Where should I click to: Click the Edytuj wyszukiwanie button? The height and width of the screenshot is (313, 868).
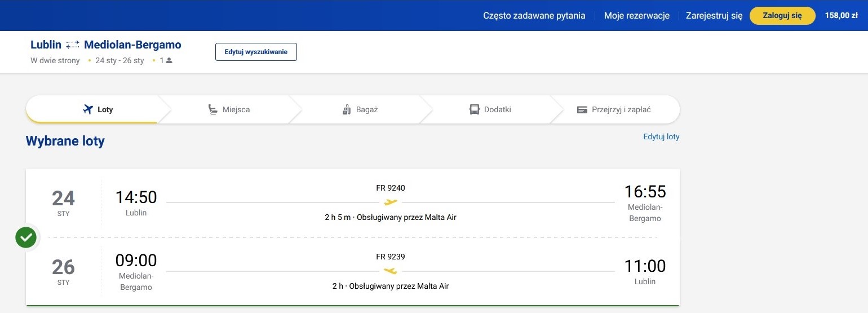[256, 52]
